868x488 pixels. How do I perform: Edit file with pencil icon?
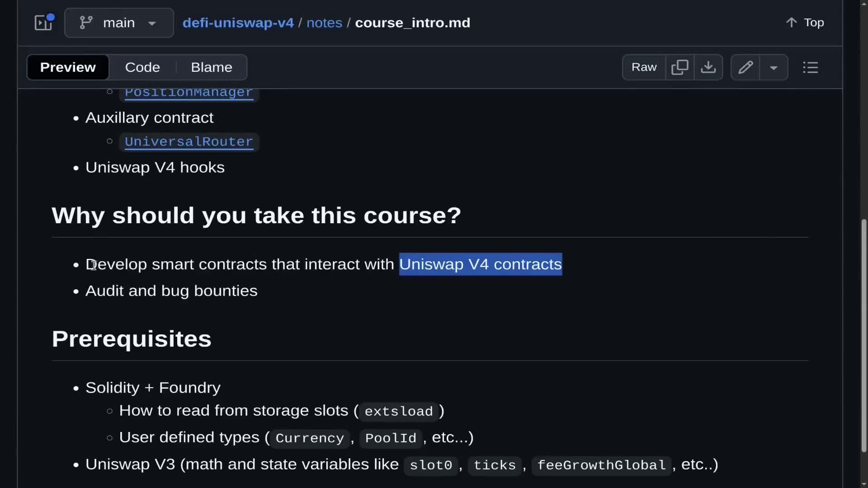coord(745,67)
